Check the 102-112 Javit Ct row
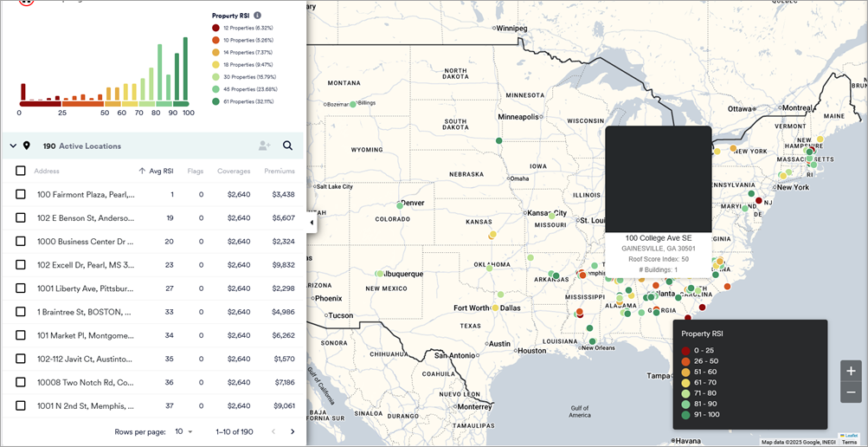868x447 pixels. click(21, 359)
